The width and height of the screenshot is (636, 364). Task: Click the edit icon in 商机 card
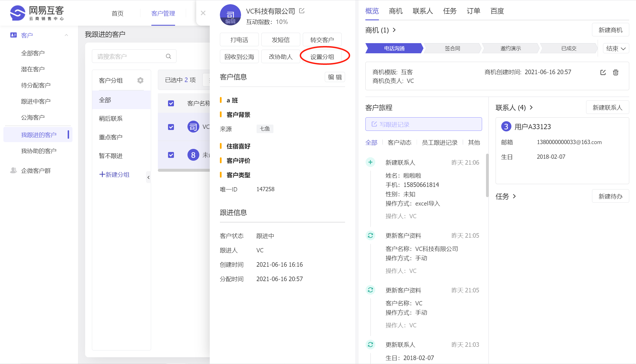[x=603, y=72]
